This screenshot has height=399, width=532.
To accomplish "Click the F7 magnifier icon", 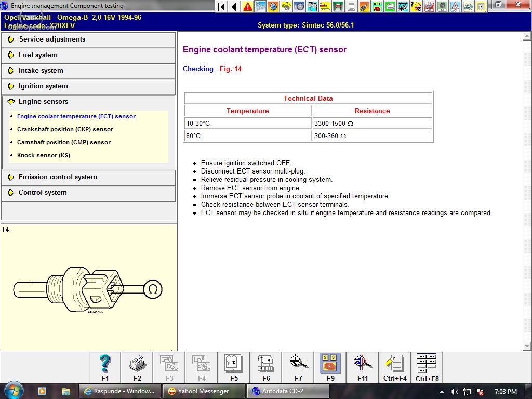I will pyautogui.click(x=299, y=367).
